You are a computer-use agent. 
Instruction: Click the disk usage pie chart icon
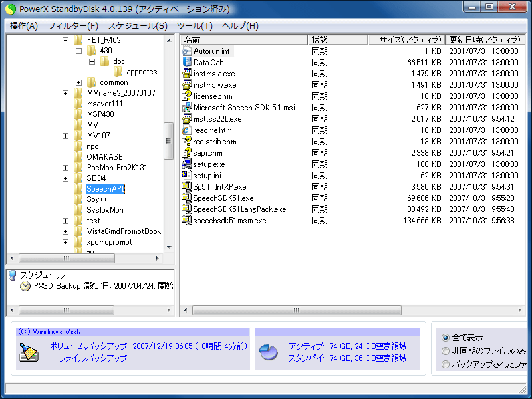pos(269,352)
